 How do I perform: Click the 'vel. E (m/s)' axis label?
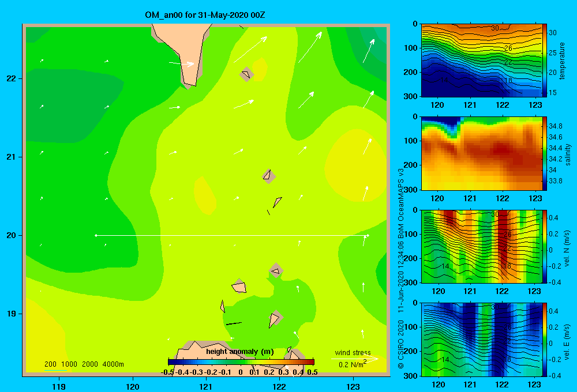click(x=567, y=341)
